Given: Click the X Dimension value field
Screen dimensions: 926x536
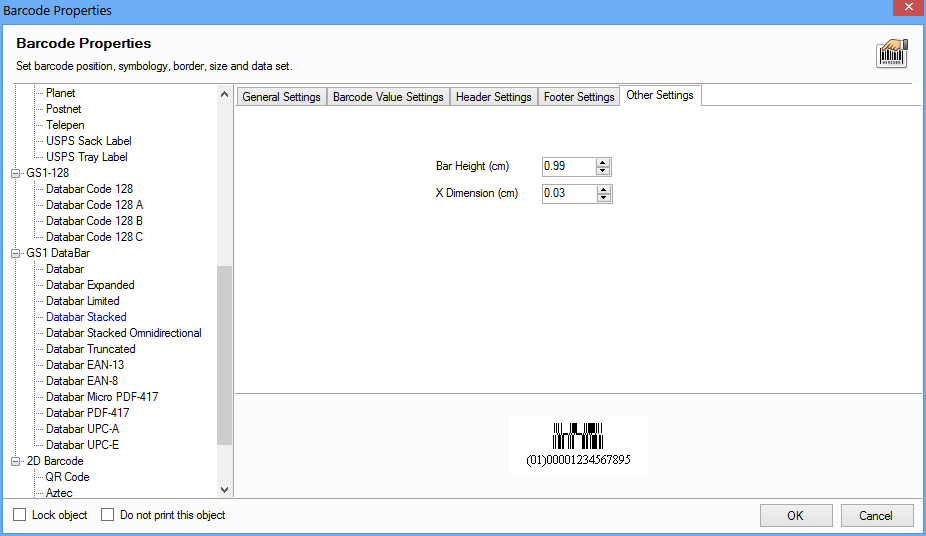Looking at the screenshot, I should click(x=569, y=194).
